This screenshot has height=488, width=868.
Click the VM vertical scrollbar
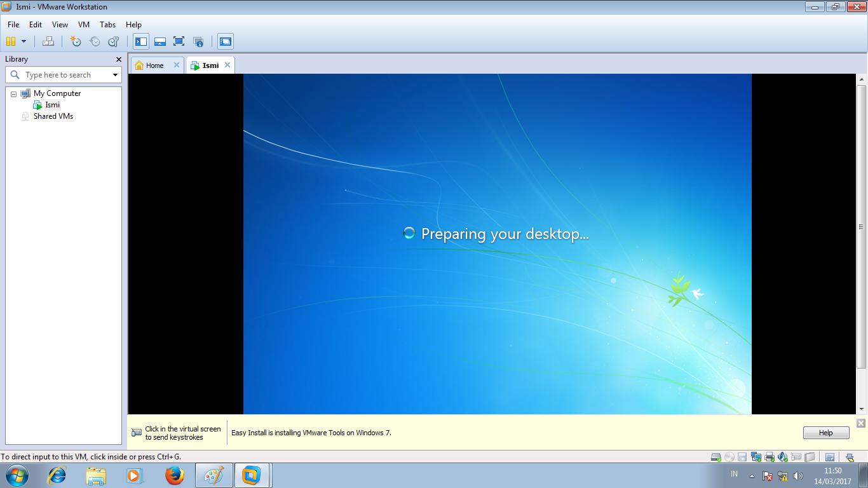click(862, 226)
